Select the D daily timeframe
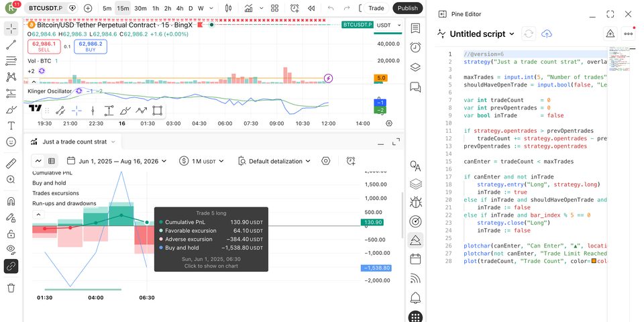 click(191, 8)
